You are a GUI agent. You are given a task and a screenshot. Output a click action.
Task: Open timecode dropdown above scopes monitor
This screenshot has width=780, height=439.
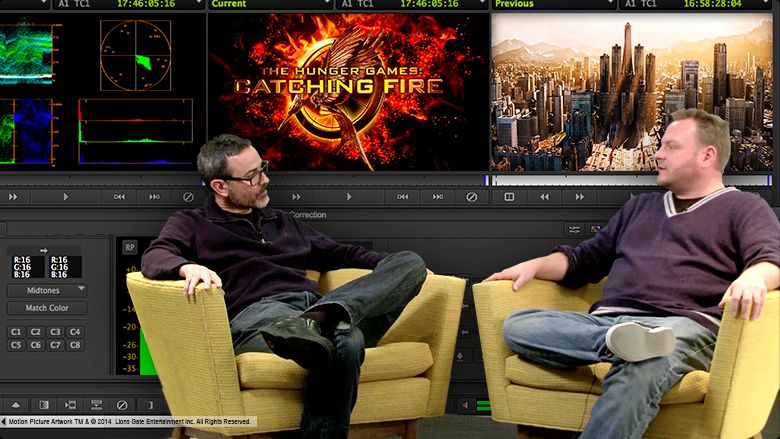(129, 4)
